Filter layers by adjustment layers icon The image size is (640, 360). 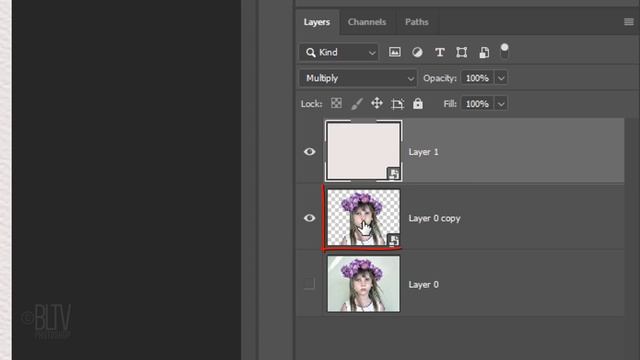pyautogui.click(x=417, y=52)
